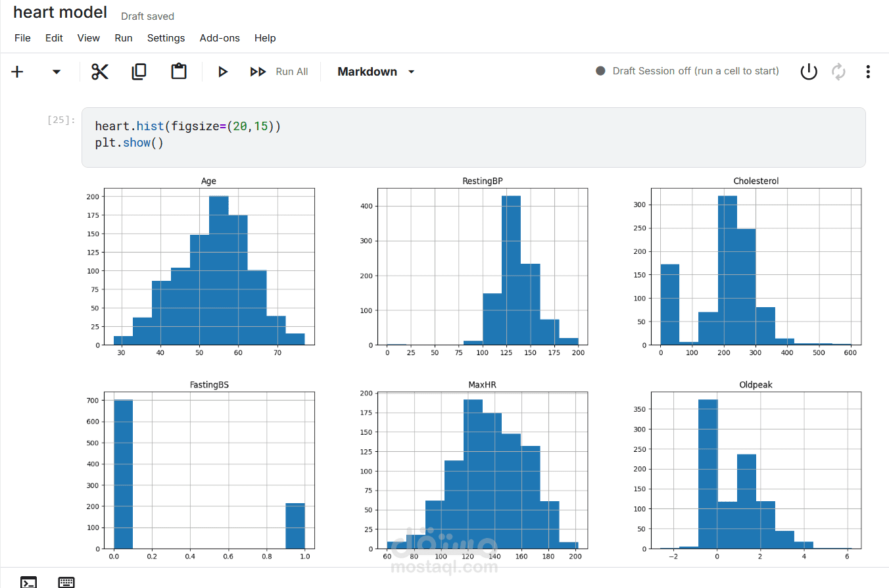Click the Cholesterol histogram plot
Image resolution: width=889 pixels, height=588 pixels.
click(756, 266)
